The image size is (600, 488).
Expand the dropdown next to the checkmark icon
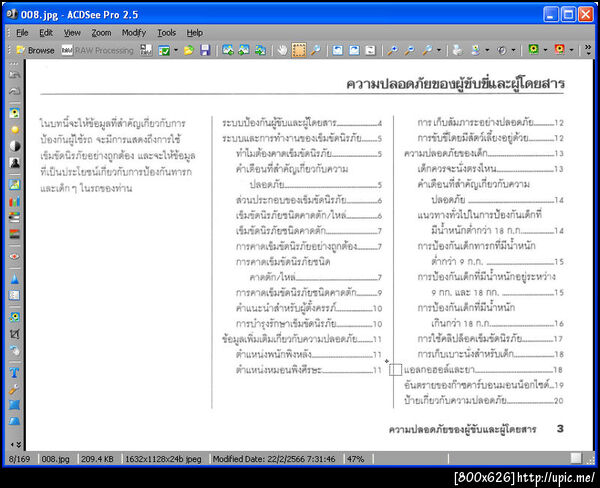pyautogui.click(x=176, y=50)
